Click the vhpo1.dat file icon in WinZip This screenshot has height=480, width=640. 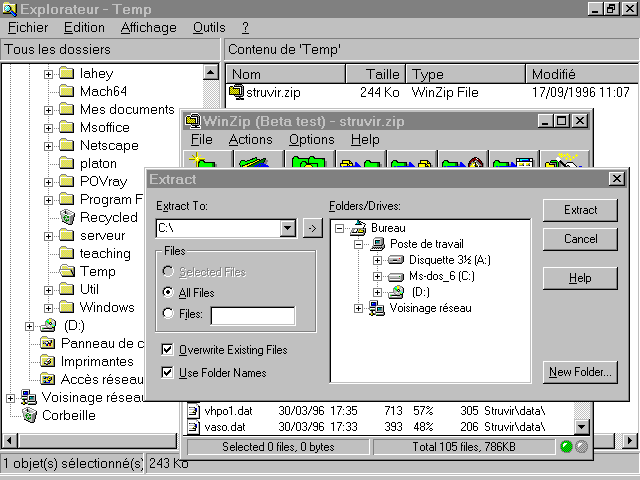click(x=193, y=411)
